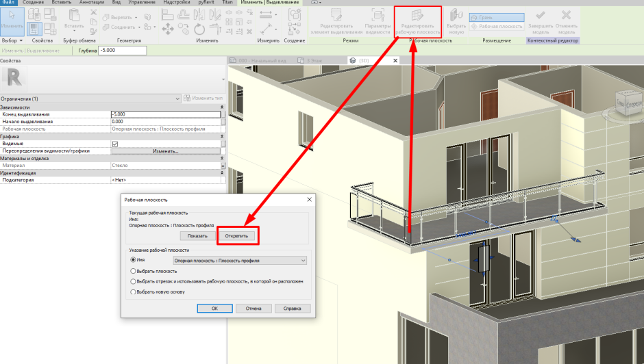Select the Выбрать плоскость radio option
Screen dimensions: 644x364
pyautogui.click(x=133, y=271)
